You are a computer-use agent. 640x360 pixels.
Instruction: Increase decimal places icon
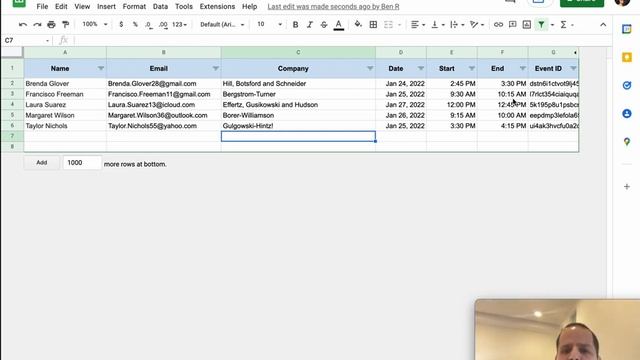coord(163,25)
